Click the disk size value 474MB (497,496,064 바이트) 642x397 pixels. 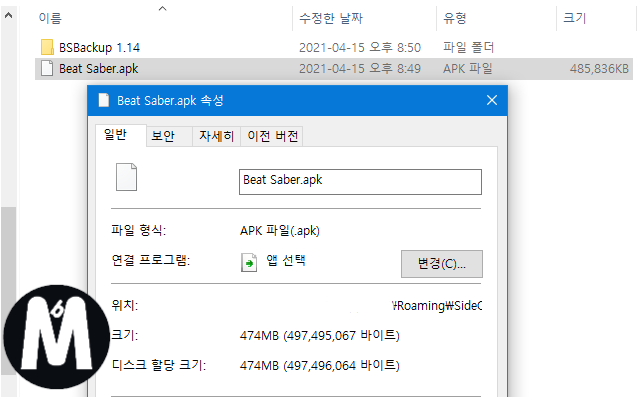click(319, 365)
